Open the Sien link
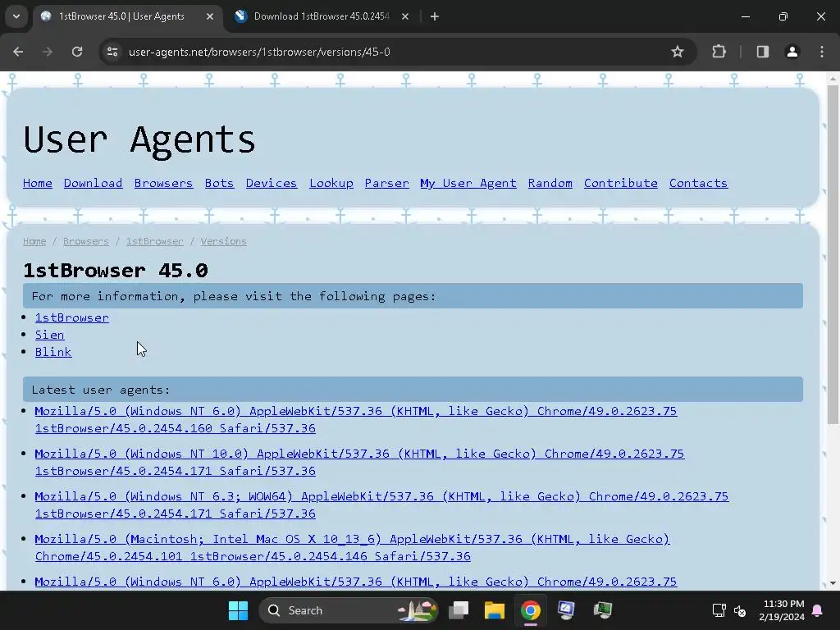Image resolution: width=840 pixels, height=630 pixels. tap(49, 335)
